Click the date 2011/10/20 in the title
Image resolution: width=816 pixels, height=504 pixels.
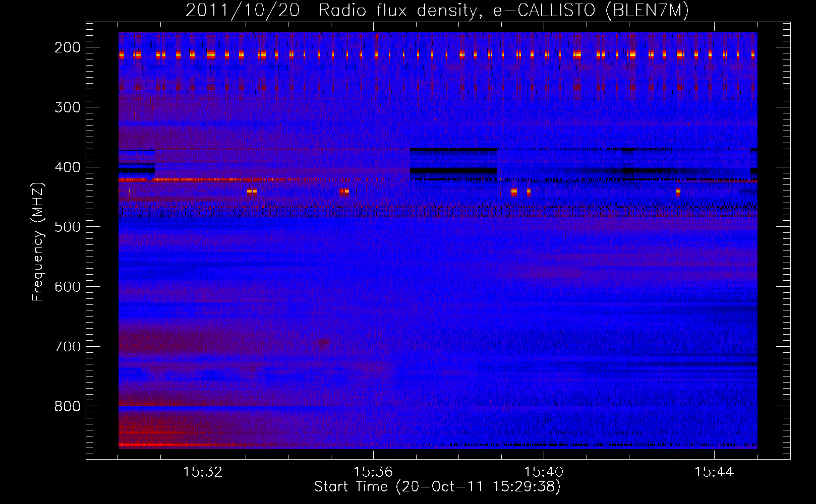pos(243,11)
